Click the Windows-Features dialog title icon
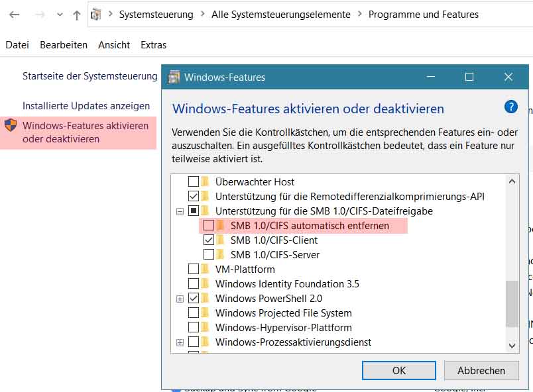533x392 pixels. click(x=174, y=77)
